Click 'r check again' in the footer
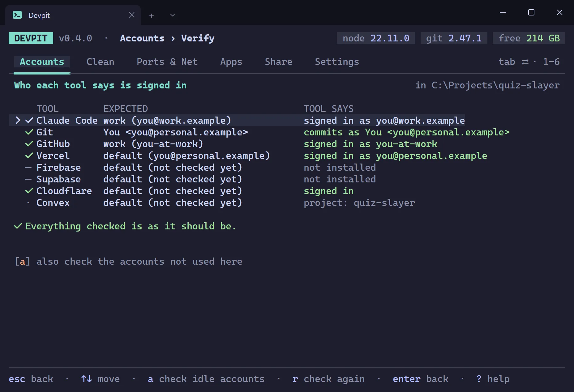This screenshot has width=574, height=392. click(328, 379)
